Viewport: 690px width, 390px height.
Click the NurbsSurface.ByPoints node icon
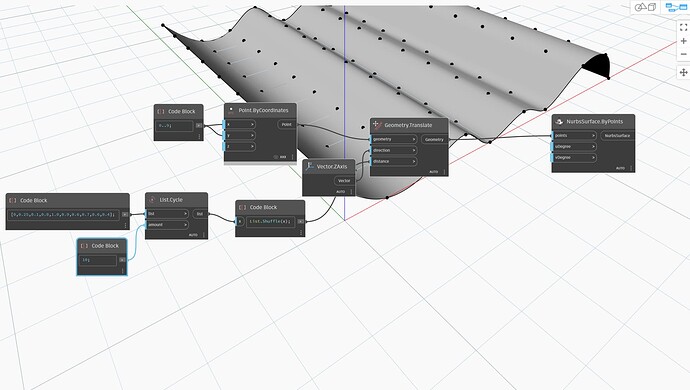[x=559, y=121]
